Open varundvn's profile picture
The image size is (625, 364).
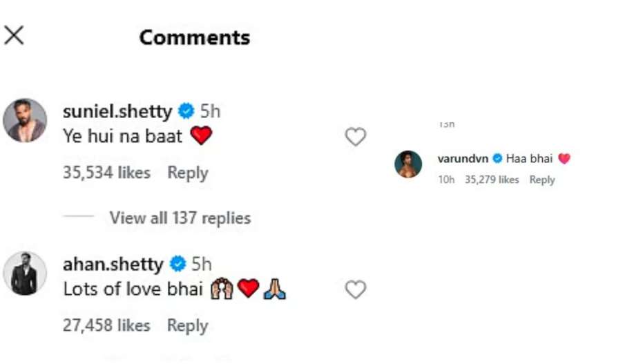[408, 164]
